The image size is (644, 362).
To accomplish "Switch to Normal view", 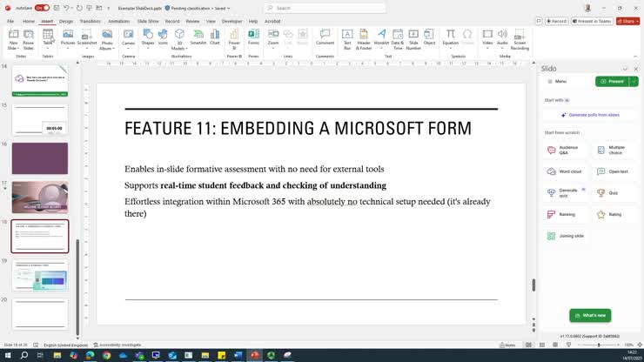I will (x=528, y=345).
